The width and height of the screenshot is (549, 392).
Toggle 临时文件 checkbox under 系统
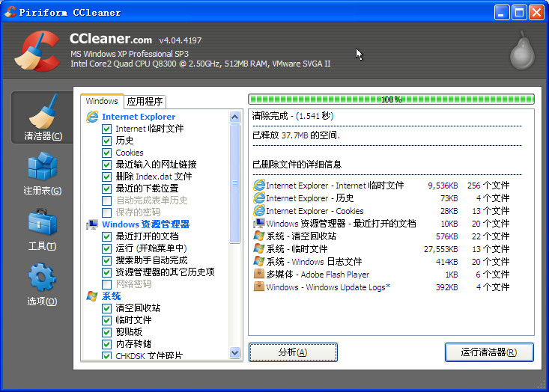[x=107, y=320]
